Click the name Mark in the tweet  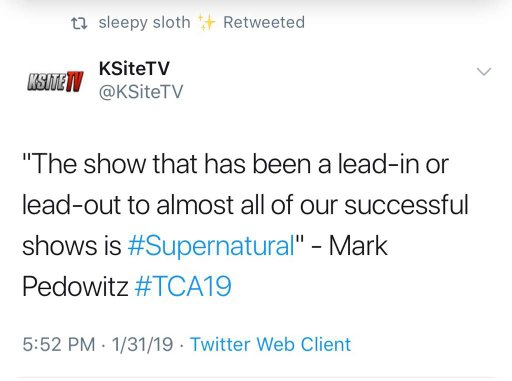click(x=358, y=246)
